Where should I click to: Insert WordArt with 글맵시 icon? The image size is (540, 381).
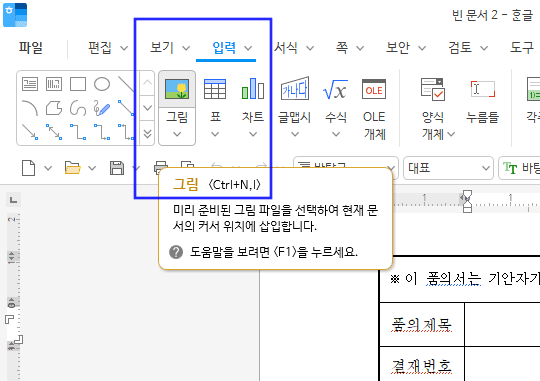(x=295, y=89)
